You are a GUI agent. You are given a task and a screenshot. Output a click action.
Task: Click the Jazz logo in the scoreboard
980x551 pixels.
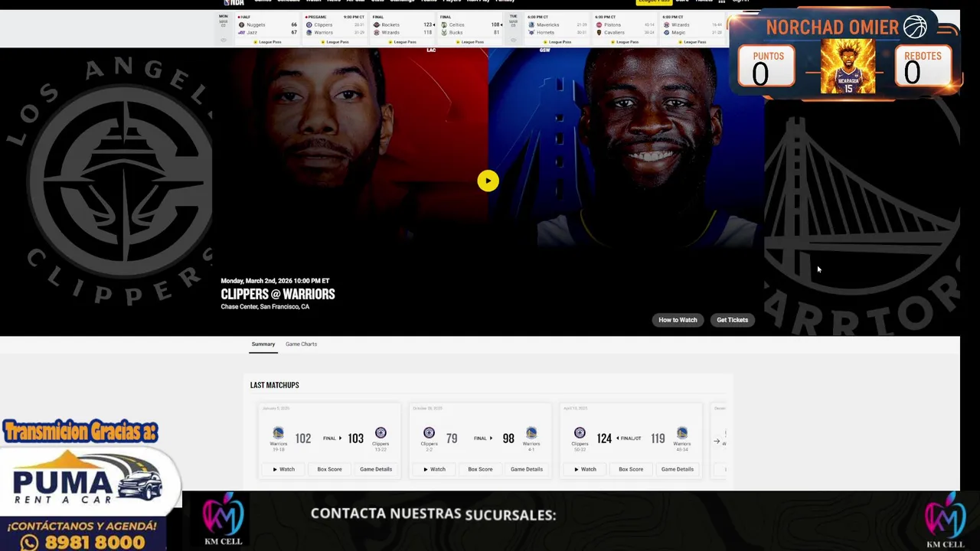point(242,33)
